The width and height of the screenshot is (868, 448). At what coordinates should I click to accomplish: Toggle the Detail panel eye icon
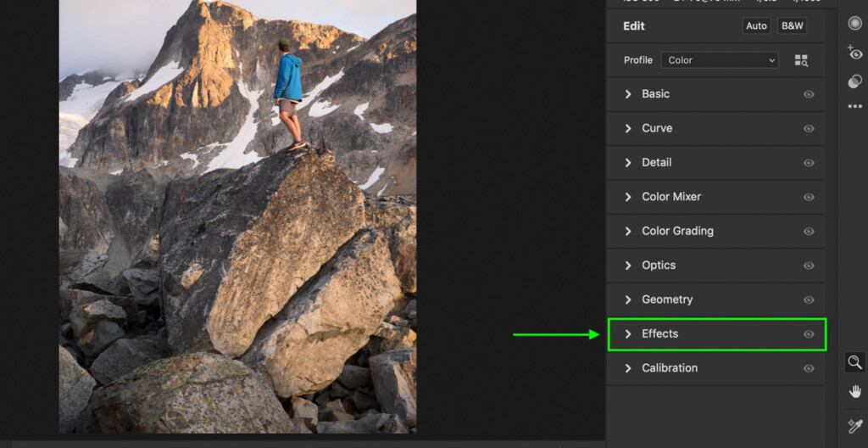coord(809,162)
